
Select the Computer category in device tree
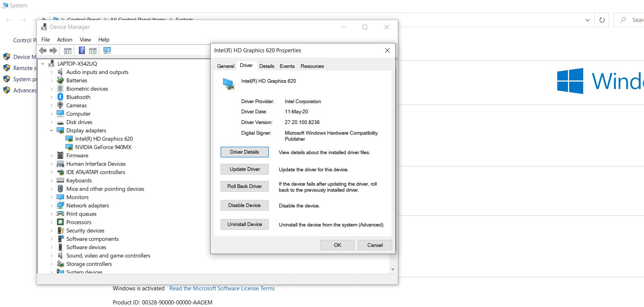coord(78,114)
